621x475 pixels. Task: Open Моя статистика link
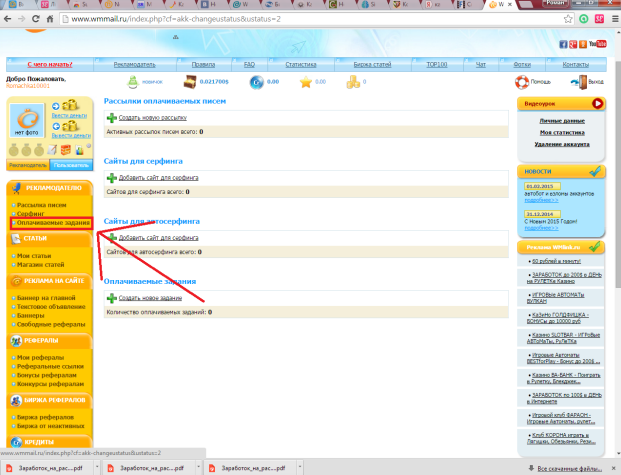point(562,133)
